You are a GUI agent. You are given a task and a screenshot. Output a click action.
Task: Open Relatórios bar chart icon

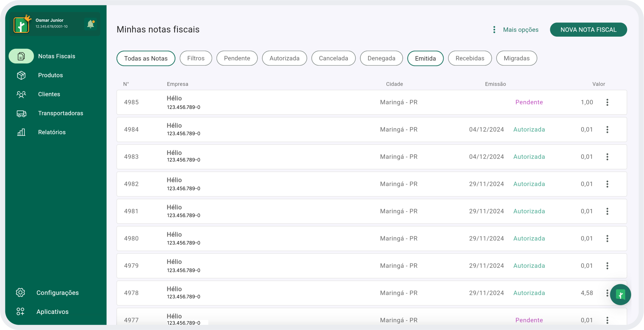coord(21,132)
